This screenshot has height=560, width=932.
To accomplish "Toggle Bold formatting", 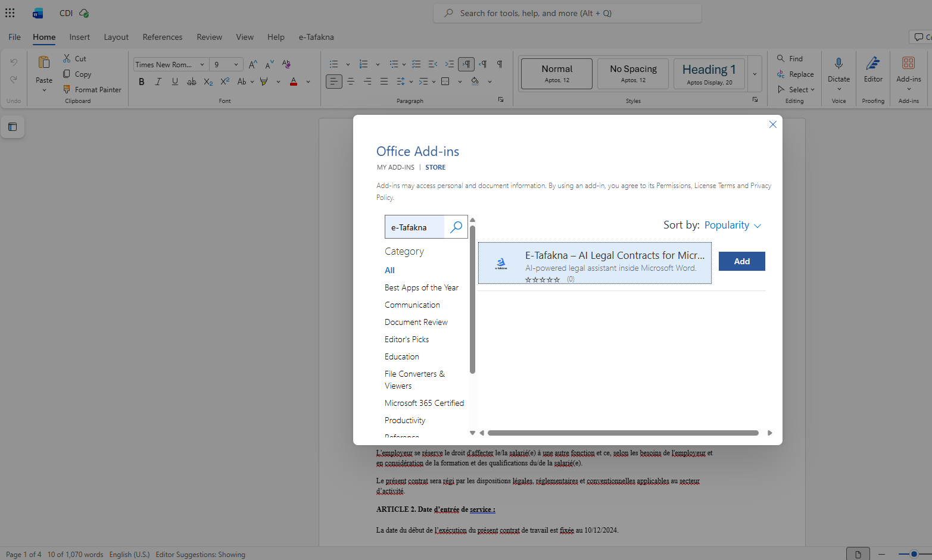I will (141, 82).
